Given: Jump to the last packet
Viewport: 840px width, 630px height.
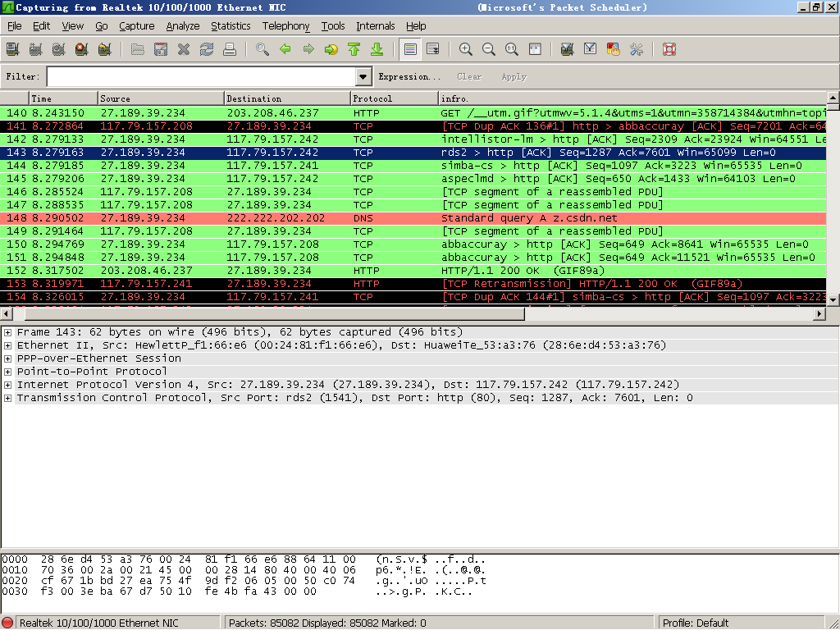Looking at the screenshot, I should [x=377, y=50].
